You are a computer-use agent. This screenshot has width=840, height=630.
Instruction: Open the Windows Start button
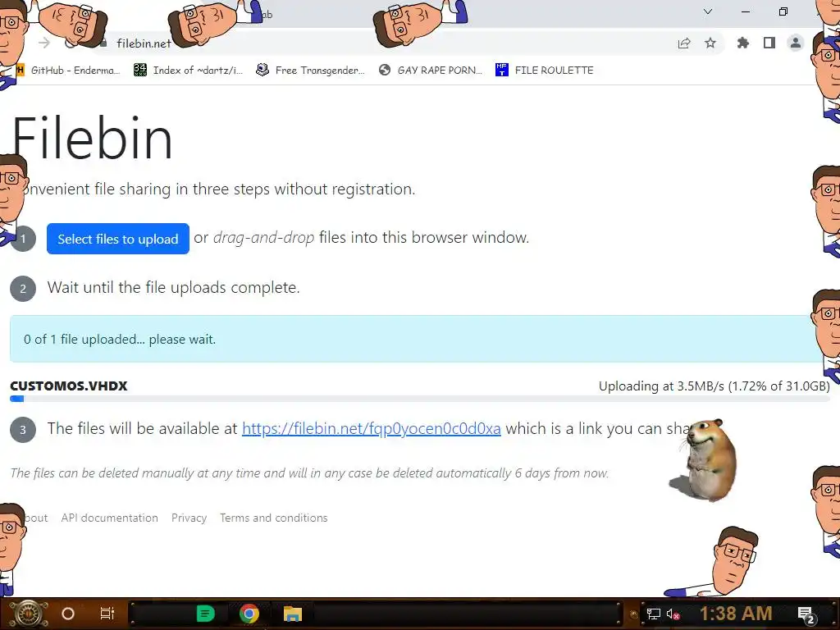click(28, 614)
